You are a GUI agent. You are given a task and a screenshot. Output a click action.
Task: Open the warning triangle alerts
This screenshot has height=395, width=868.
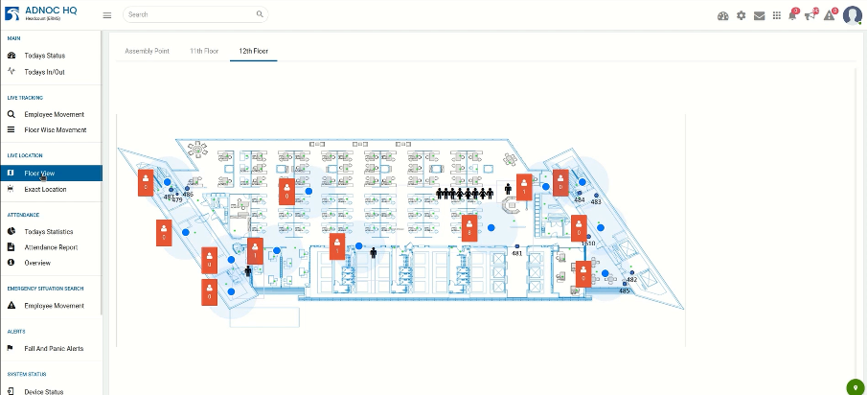(830, 15)
